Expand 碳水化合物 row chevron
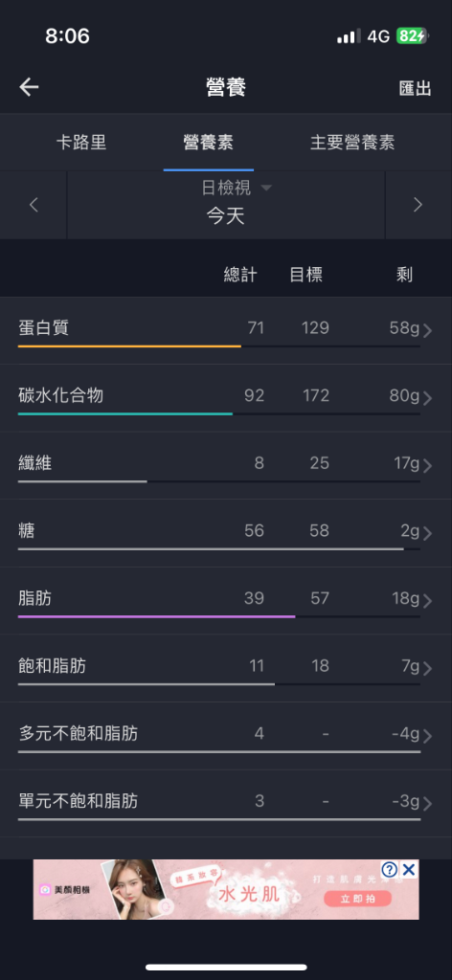The height and width of the screenshot is (980, 452). 428,398
